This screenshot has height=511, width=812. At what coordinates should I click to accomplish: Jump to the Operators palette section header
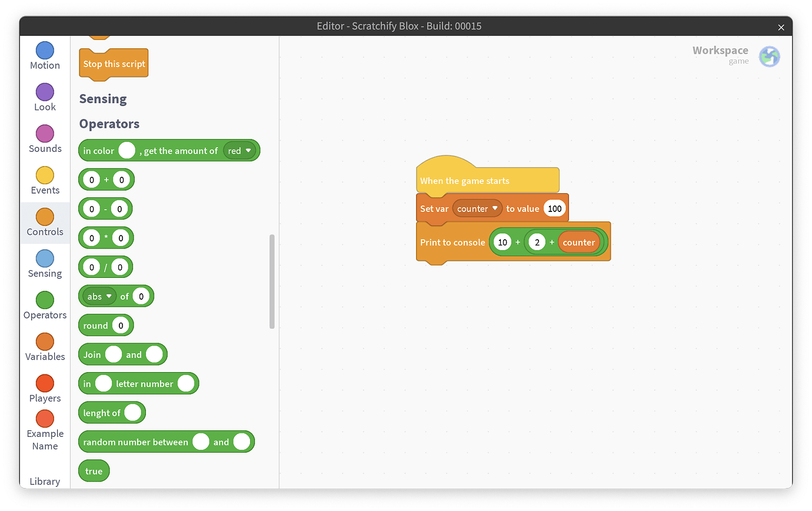pyautogui.click(x=109, y=124)
